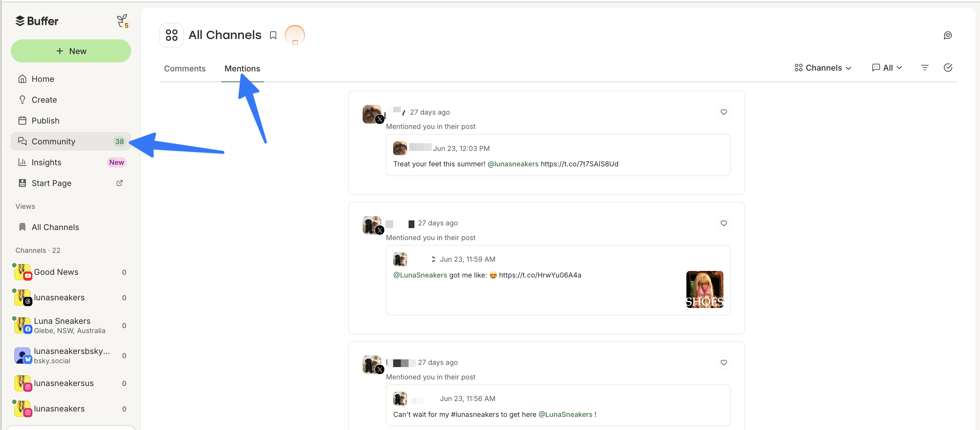The image size is (980, 430).
Task: Click @LunaSneakers in third post
Action: pos(565,414)
